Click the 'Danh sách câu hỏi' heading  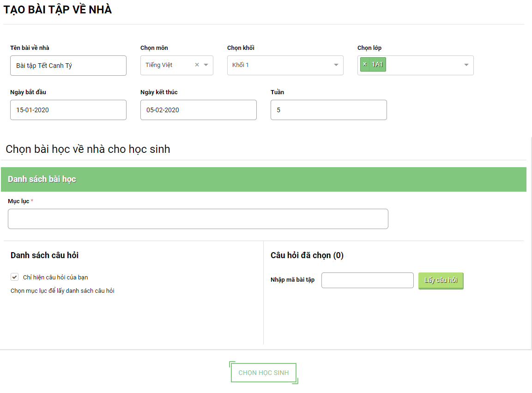(45, 255)
